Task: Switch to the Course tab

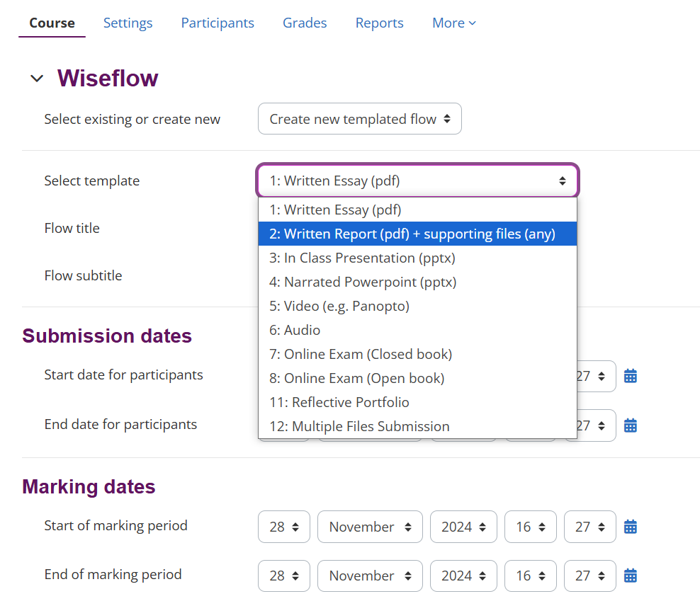Action: [52, 23]
